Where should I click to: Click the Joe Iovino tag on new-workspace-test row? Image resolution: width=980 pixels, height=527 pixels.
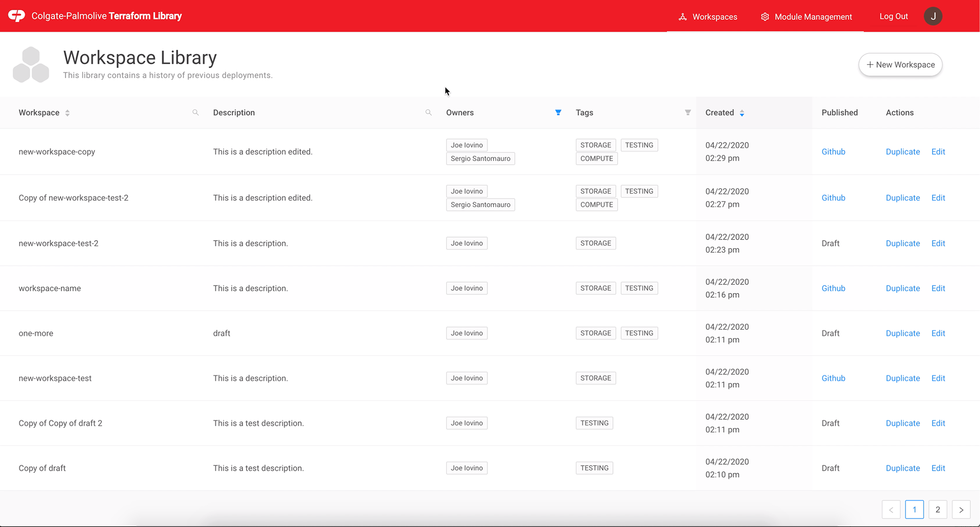click(x=467, y=378)
